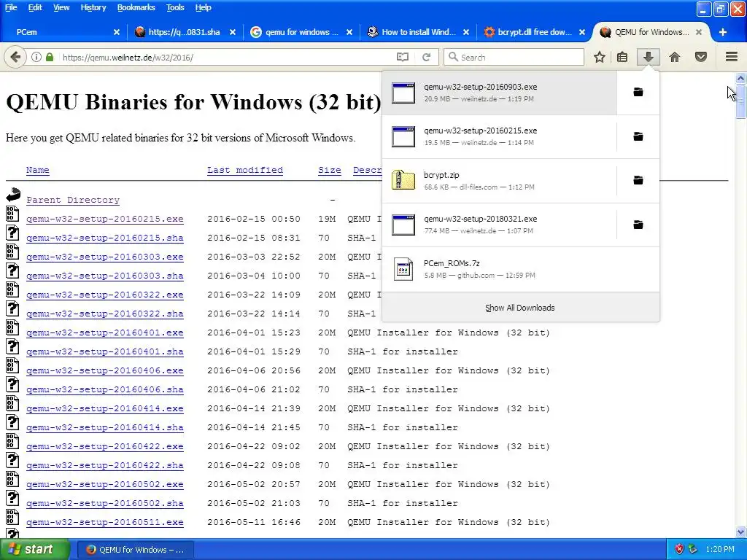The width and height of the screenshot is (747, 560).
Task: Open containing folder for qemu-w32-setup-20160215.exe download
Action: [638, 136]
